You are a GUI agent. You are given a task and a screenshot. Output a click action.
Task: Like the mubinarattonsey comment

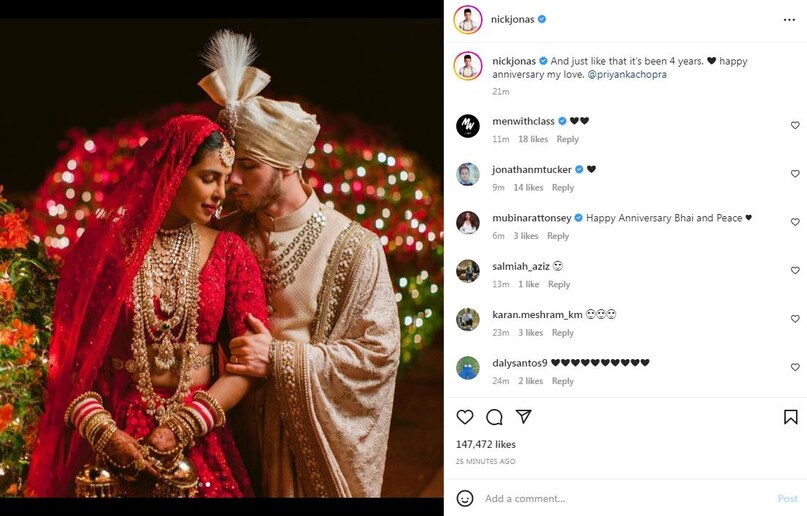click(x=795, y=222)
